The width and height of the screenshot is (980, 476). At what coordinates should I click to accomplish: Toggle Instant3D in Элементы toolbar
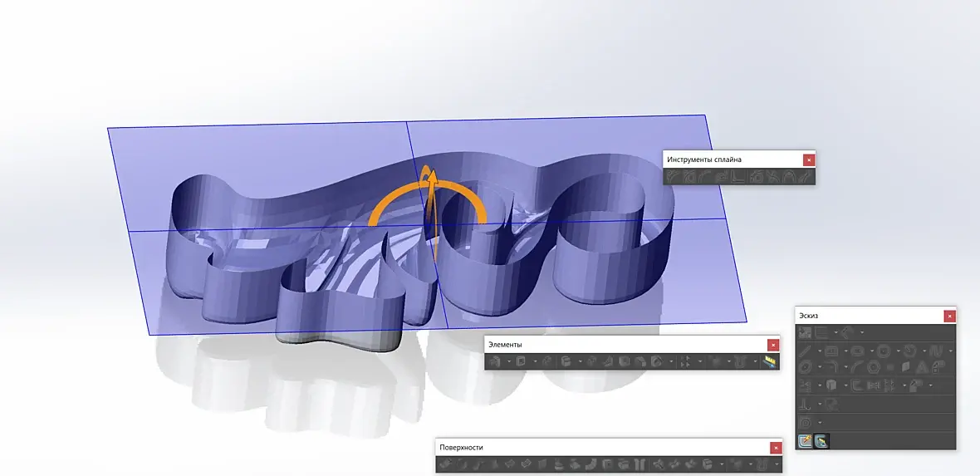point(769,361)
